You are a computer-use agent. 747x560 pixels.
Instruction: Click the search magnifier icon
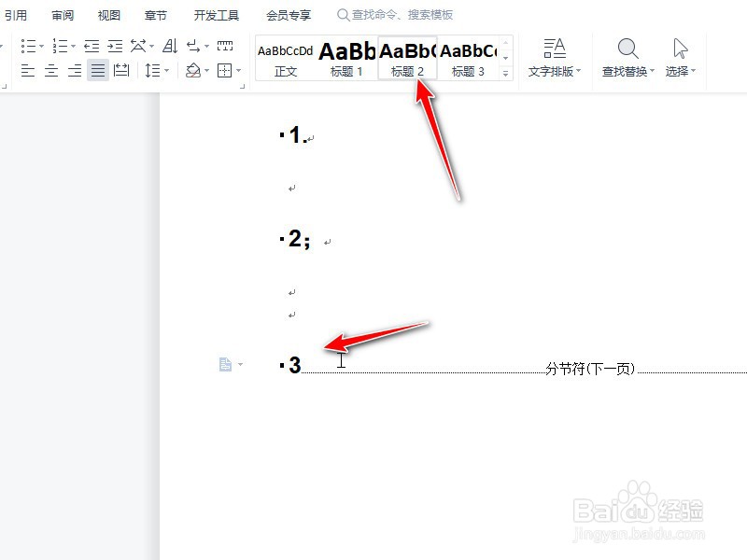(x=343, y=15)
